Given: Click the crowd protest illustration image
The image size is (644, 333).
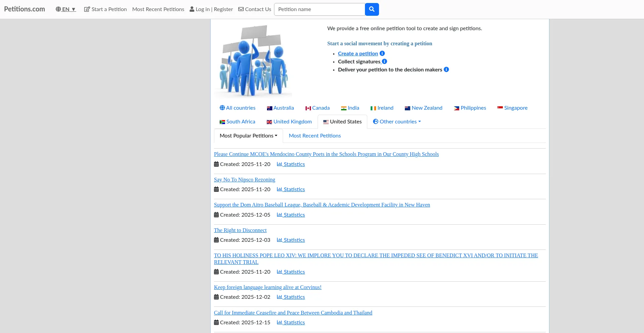Looking at the screenshot, I should tap(253, 61).
